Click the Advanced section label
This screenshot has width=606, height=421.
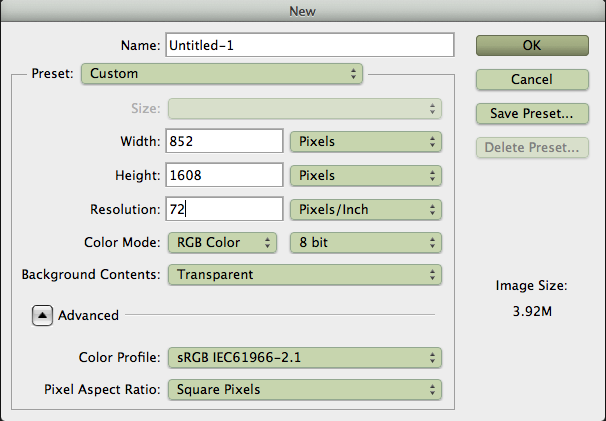89,315
